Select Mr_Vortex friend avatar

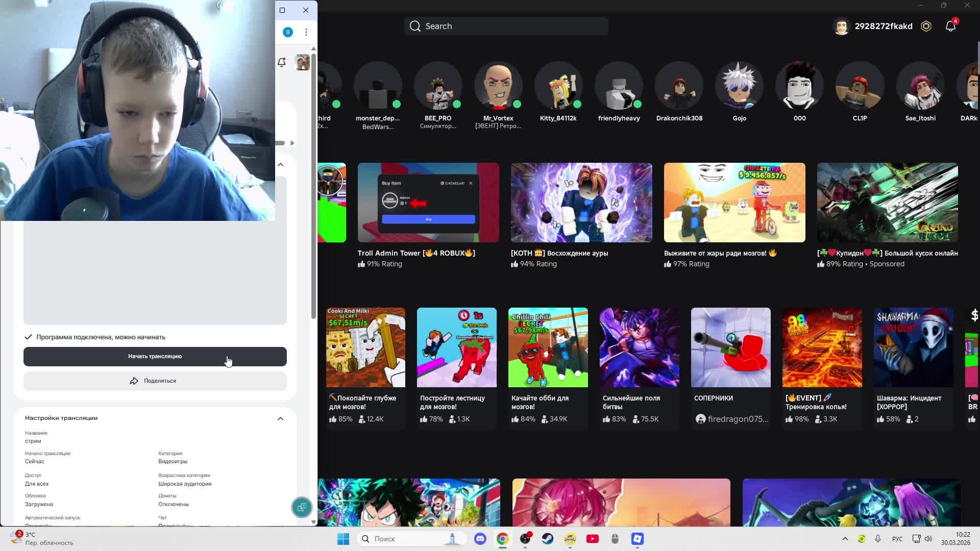point(498,87)
